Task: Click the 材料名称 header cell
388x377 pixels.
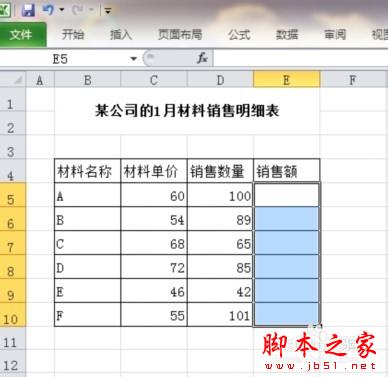Action: click(x=87, y=171)
